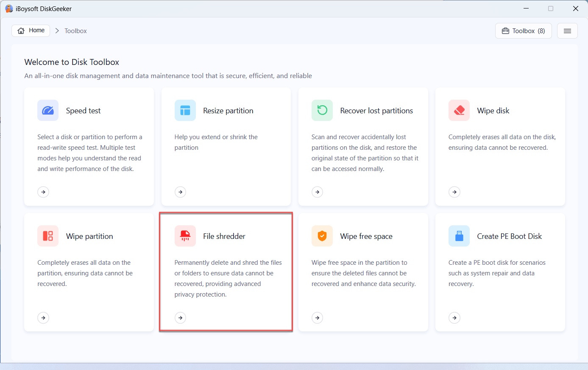Click the Speed test gauge icon

[x=48, y=111]
